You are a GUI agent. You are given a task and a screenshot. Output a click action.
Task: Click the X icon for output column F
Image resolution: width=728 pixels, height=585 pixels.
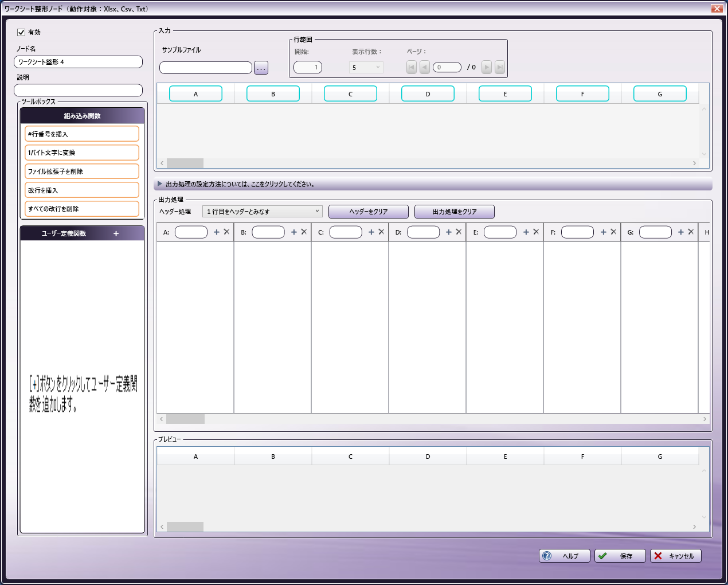(x=613, y=232)
